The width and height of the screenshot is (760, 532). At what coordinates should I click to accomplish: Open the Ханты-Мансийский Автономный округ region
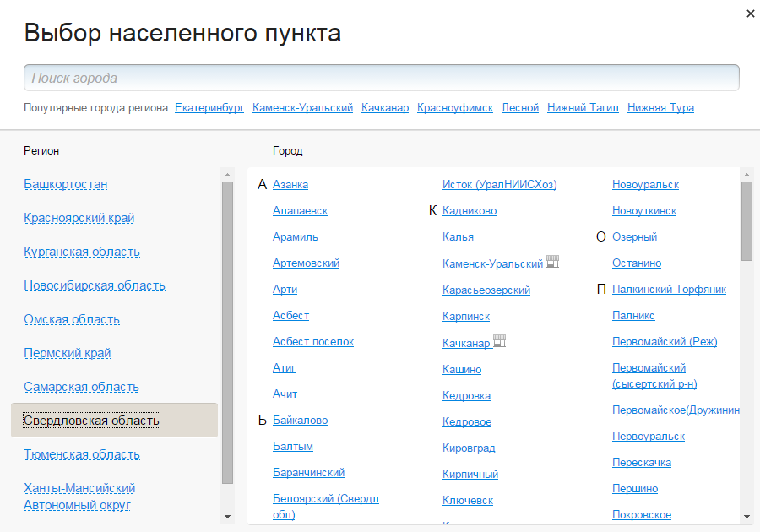pos(79,496)
